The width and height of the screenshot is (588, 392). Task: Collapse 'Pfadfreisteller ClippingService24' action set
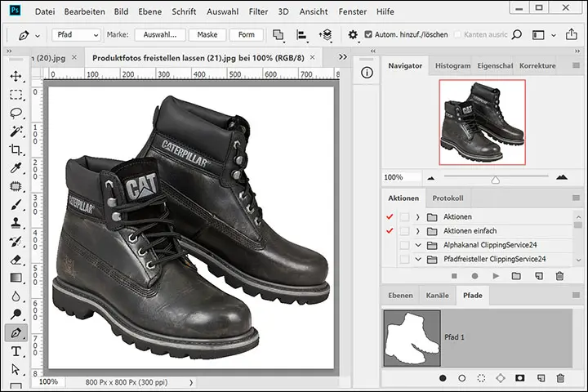tap(417, 259)
